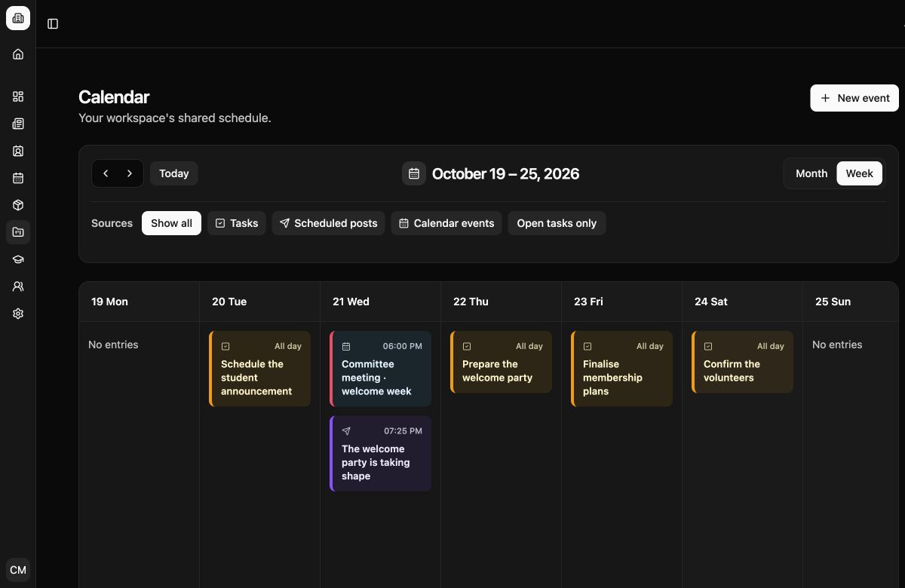Click the calendar icon beside the date range
The image size is (905, 588).
[x=414, y=174]
